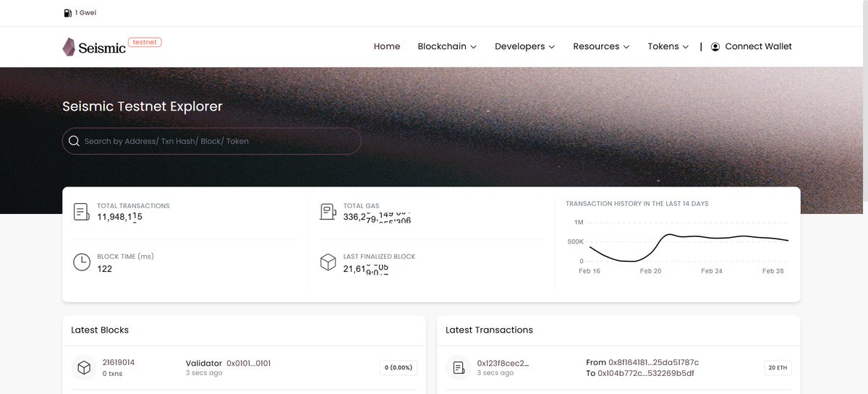The width and height of the screenshot is (868, 394).
Task: Click the block time value 122
Action: click(x=104, y=269)
